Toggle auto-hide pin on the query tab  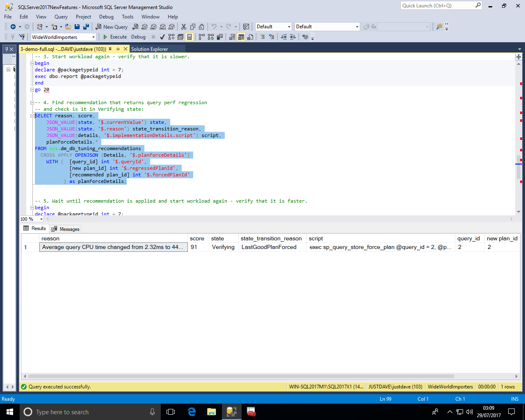118,49
